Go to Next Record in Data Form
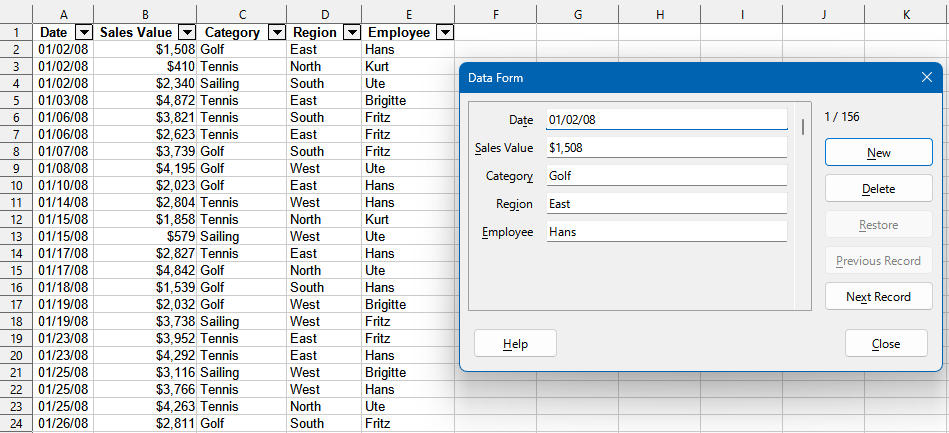This screenshot has height=433, width=949. coord(878,296)
